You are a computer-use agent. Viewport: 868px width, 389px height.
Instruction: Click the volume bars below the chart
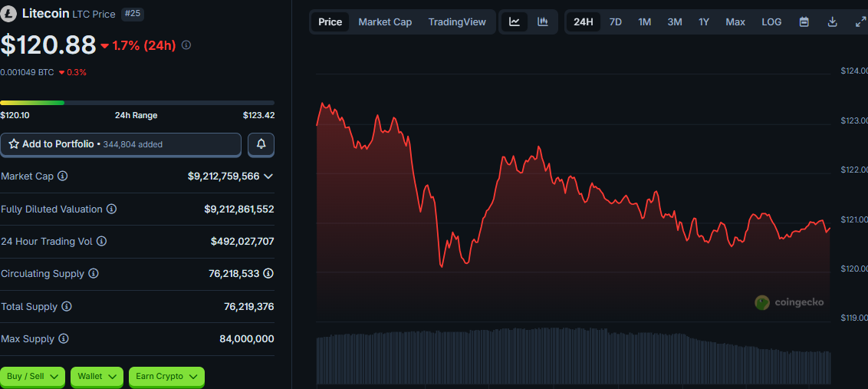574,358
